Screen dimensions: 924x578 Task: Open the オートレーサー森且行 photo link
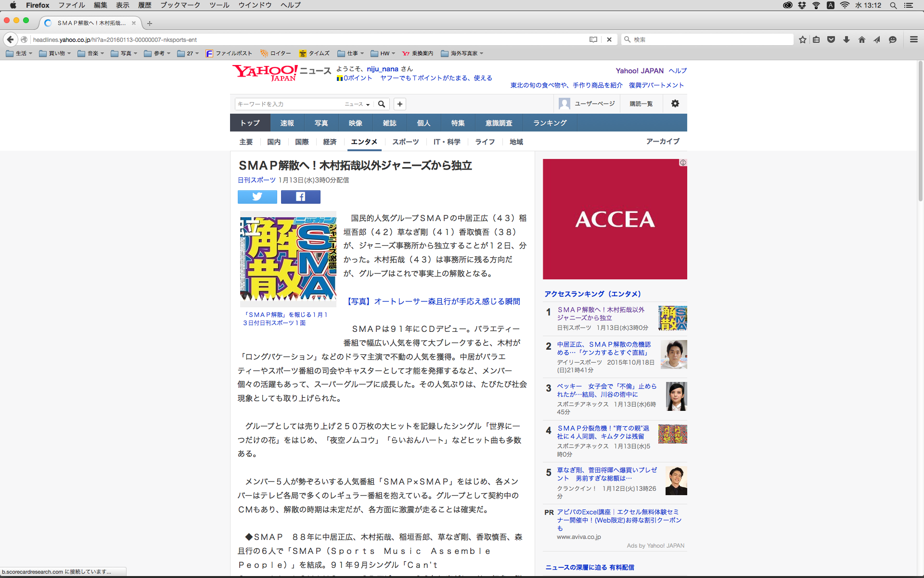pos(433,302)
